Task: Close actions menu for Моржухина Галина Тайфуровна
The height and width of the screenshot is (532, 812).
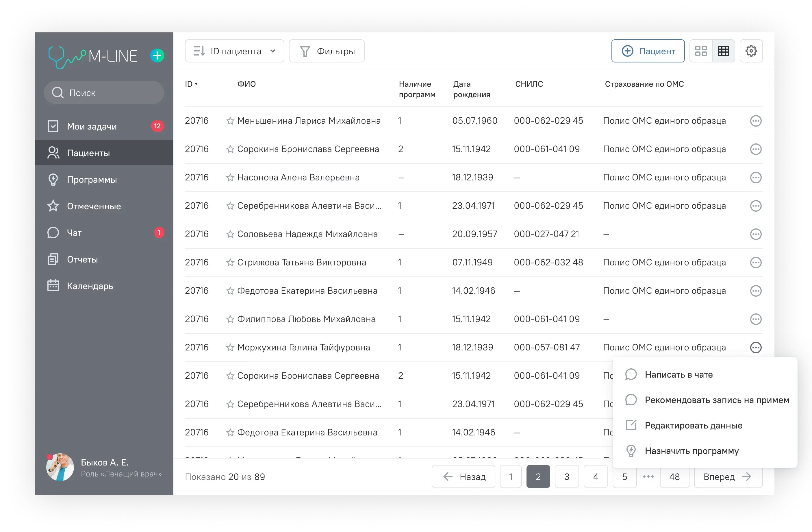Action: click(x=756, y=348)
